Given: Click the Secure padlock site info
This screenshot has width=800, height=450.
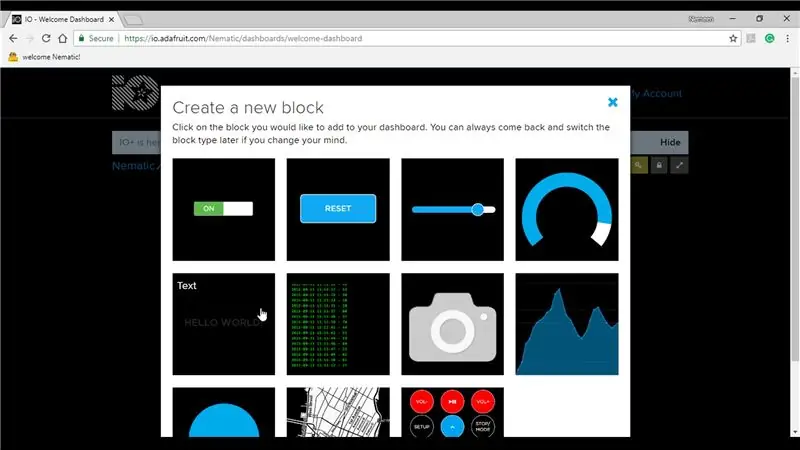Looking at the screenshot, I should pos(95,38).
